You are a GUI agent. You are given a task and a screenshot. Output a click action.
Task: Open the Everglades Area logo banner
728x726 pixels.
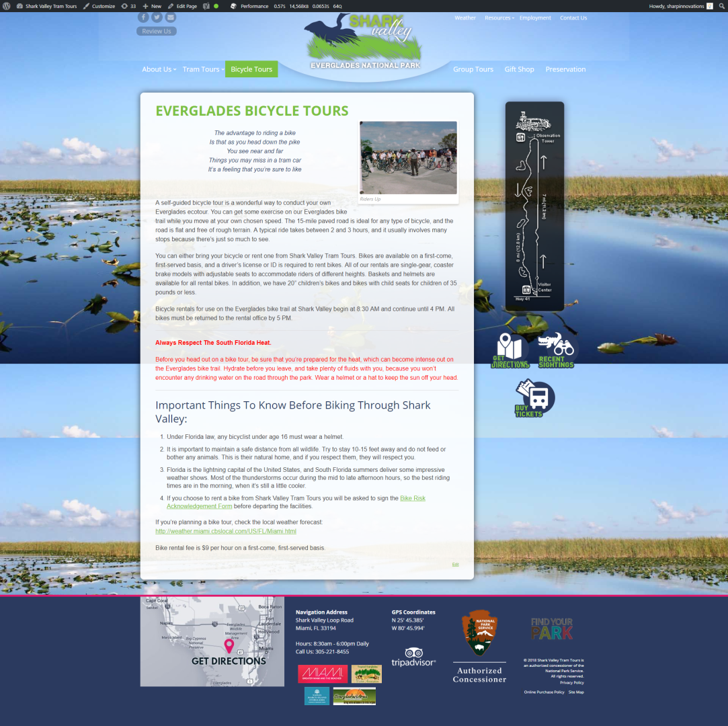click(354, 696)
